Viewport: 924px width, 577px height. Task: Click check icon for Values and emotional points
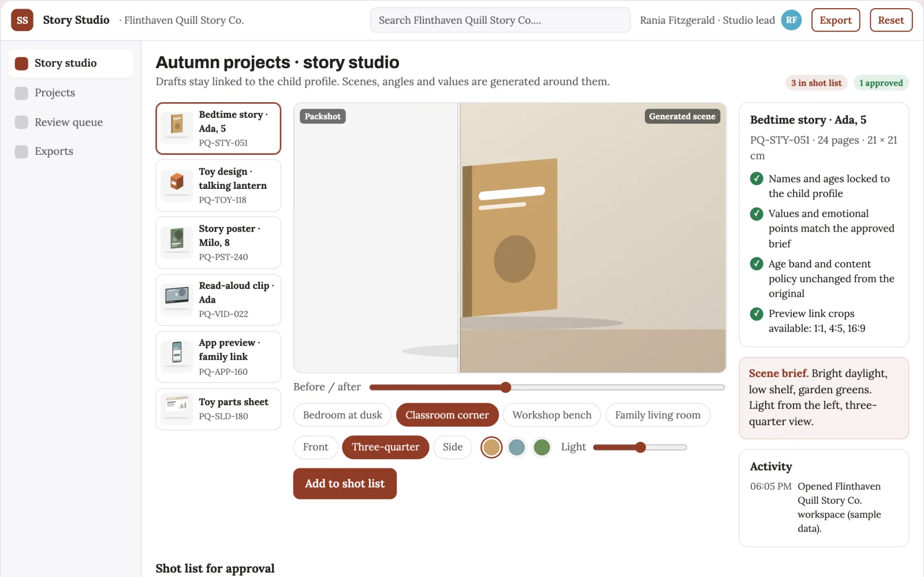757,214
